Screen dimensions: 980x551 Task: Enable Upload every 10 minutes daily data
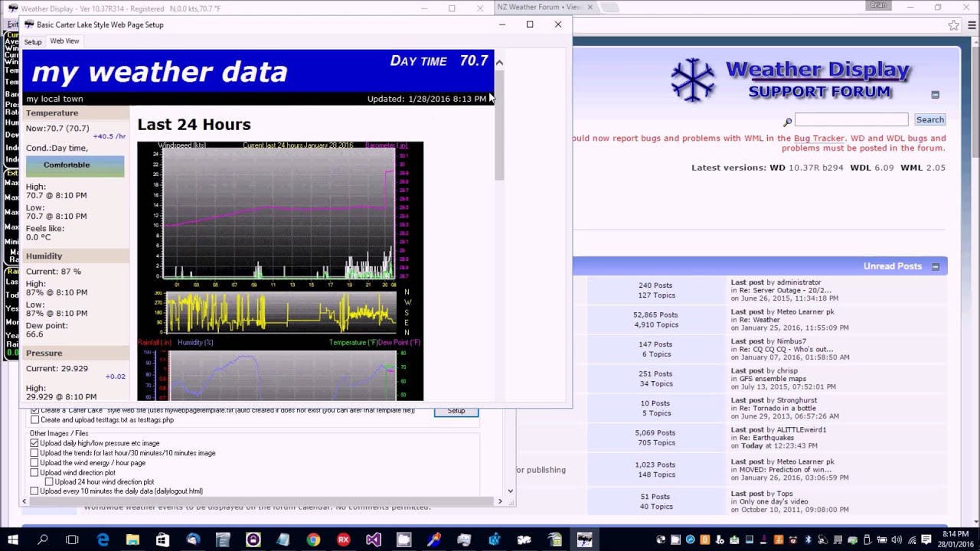pyautogui.click(x=34, y=491)
